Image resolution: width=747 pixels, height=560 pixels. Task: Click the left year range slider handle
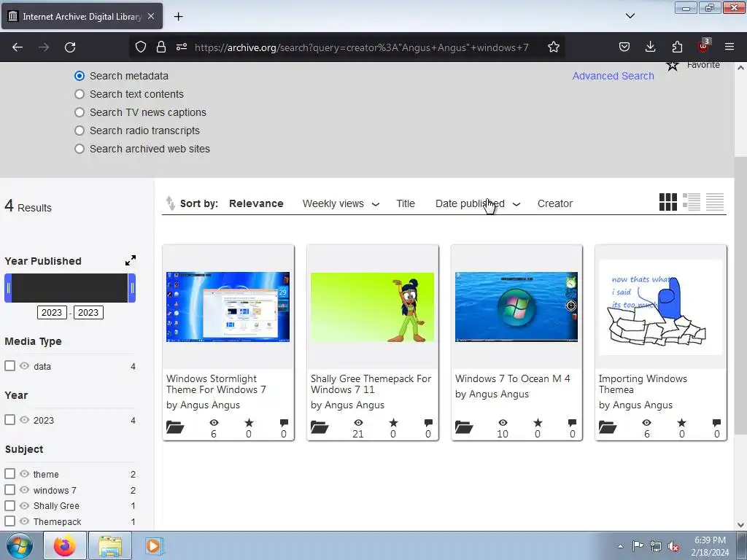(x=8, y=287)
